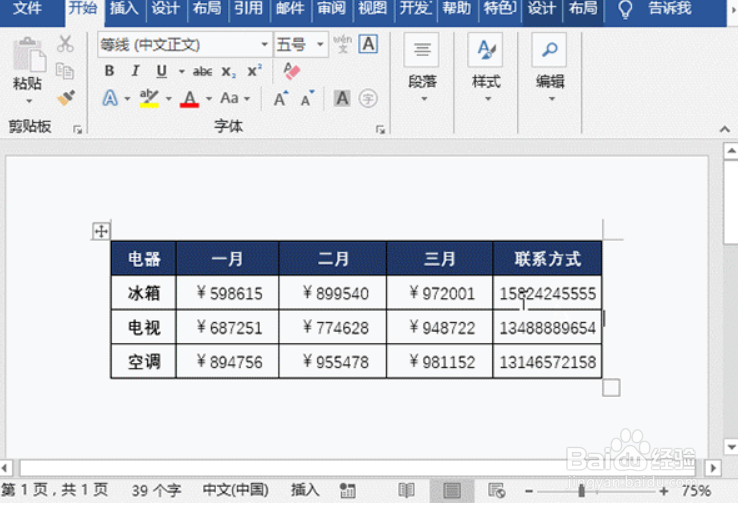
Task: Click the 联系方式 header cell
Action: click(x=547, y=258)
